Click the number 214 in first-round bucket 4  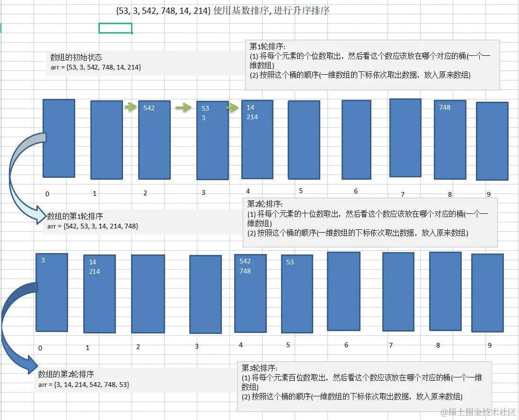[x=252, y=117]
